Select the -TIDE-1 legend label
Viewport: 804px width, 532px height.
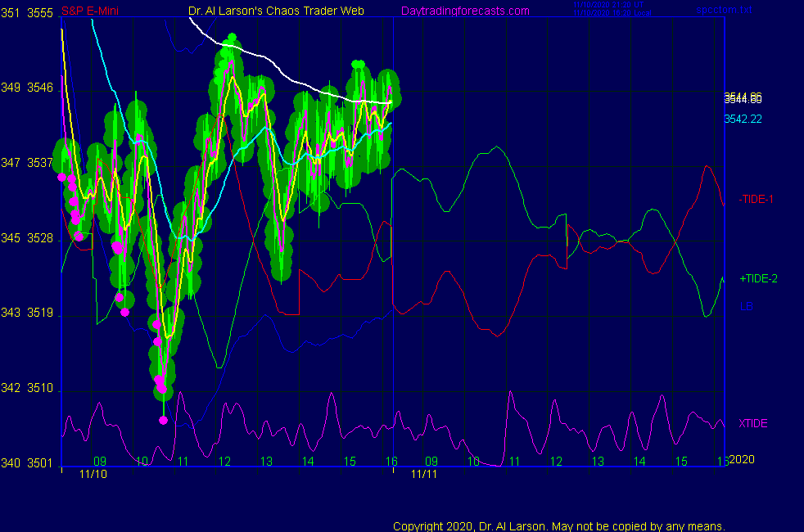pyautogui.click(x=756, y=200)
